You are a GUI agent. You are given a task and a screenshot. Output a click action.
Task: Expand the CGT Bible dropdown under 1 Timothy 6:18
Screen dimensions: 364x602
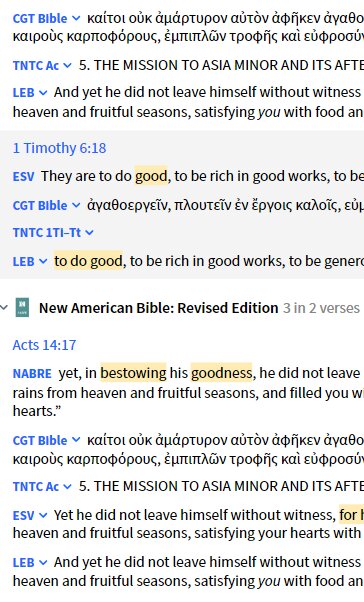point(76,205)
